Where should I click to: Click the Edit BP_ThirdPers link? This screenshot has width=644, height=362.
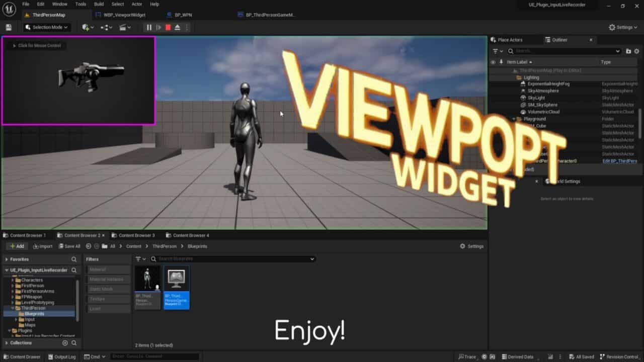click(x=619, y=161)
